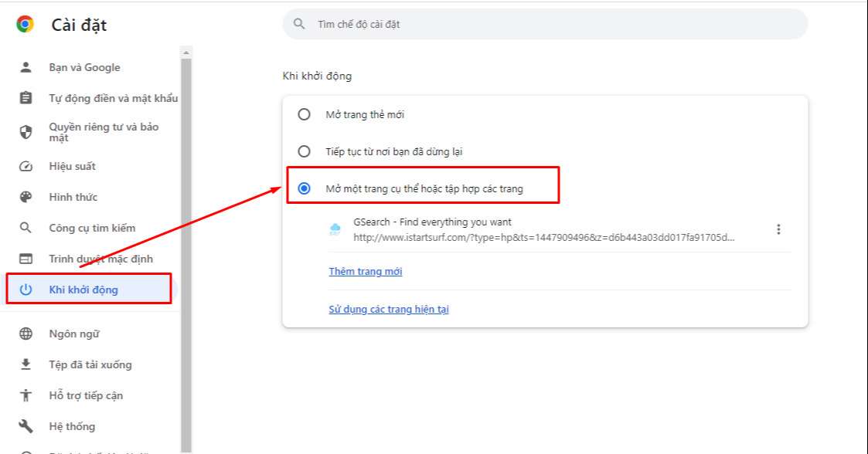Open the Hình thức settings page
Image resolution: width=868 pixels, height=454 pixels.
73,197
